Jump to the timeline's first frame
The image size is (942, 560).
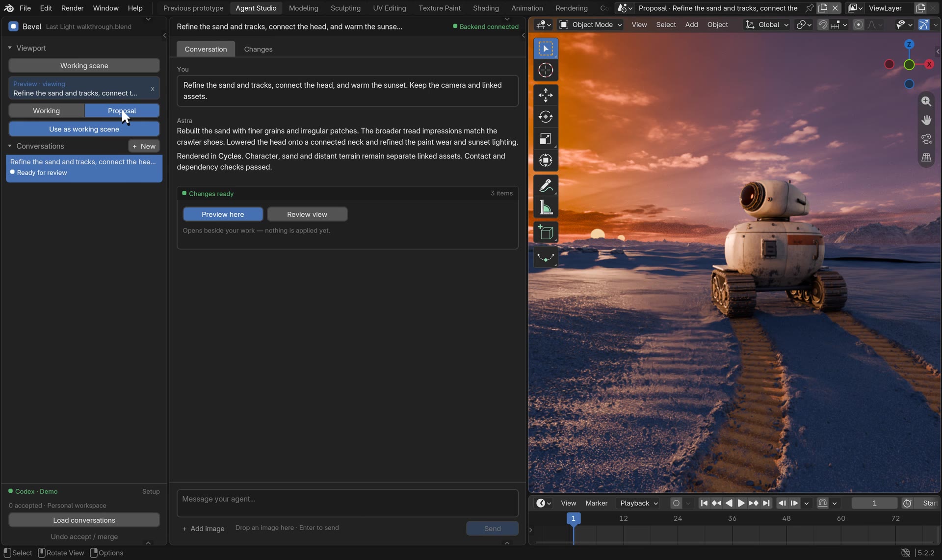[704, 503]
